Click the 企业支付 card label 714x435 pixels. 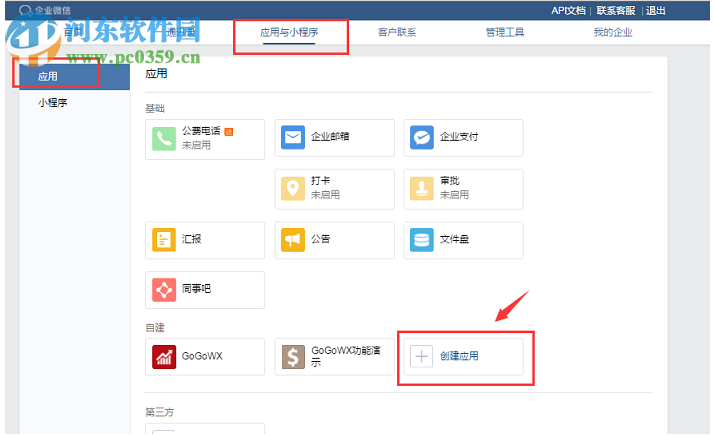(x=459, y=137)
